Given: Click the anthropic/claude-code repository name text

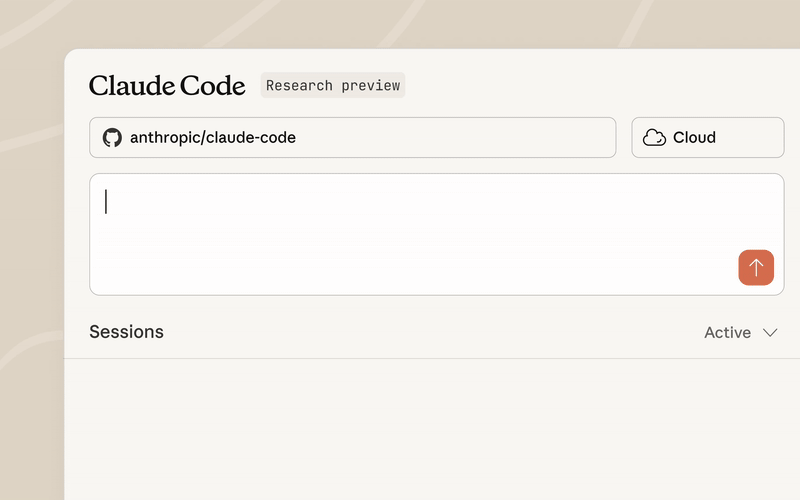Looking at the screenshot, I should click(x=213, y=138).
